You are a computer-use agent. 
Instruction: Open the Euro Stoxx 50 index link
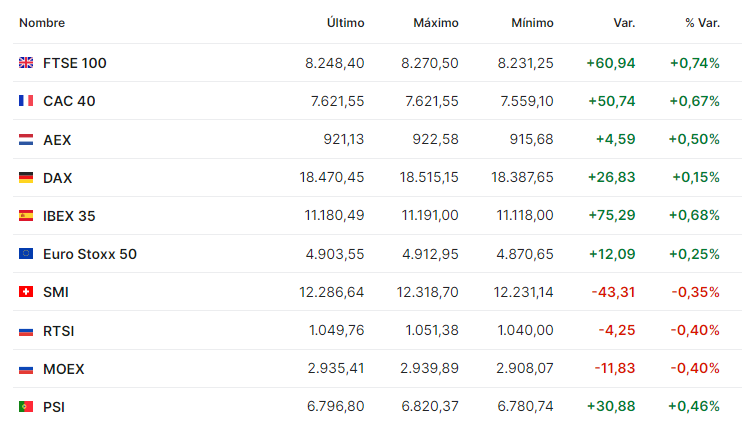[x=90, y=254]
